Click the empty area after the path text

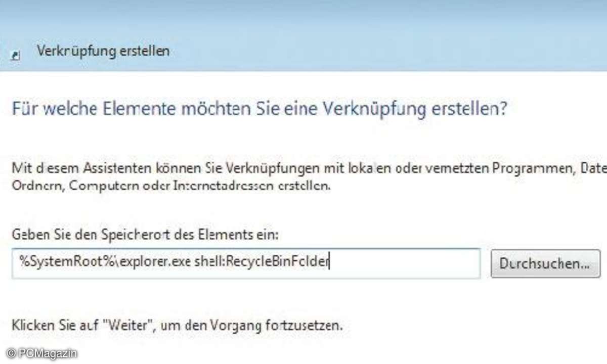point(405,263)
